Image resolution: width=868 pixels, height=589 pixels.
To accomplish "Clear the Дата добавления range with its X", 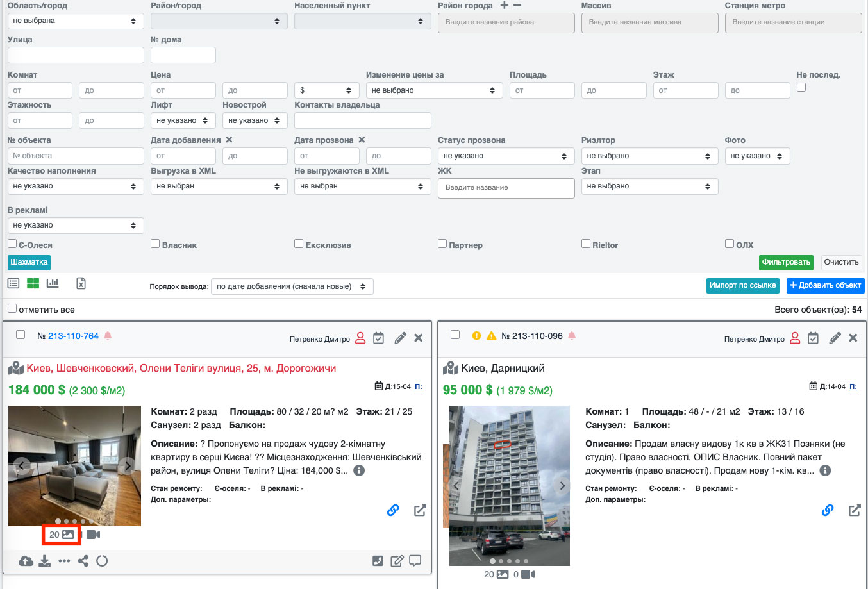I will [229, 140].
